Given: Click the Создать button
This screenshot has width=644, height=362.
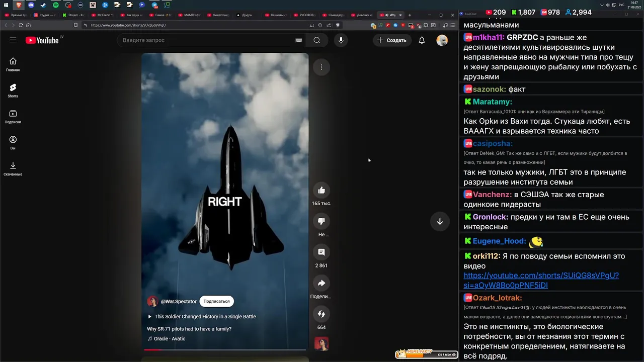Looking at the screenshot, I should 392,40.
